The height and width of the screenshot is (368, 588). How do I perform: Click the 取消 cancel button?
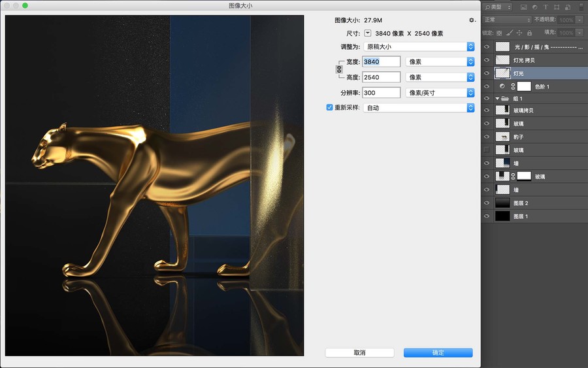point(359,352)
